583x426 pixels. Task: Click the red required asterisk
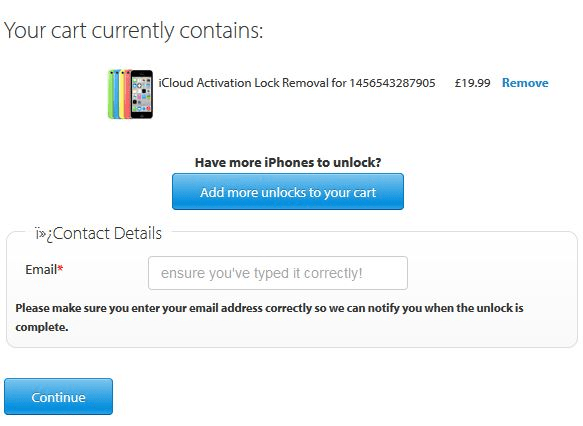click(60, 268)
